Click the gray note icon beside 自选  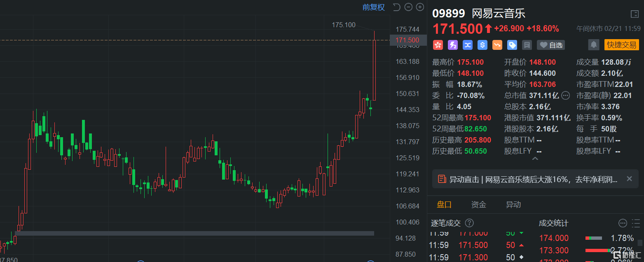[527, 45]
